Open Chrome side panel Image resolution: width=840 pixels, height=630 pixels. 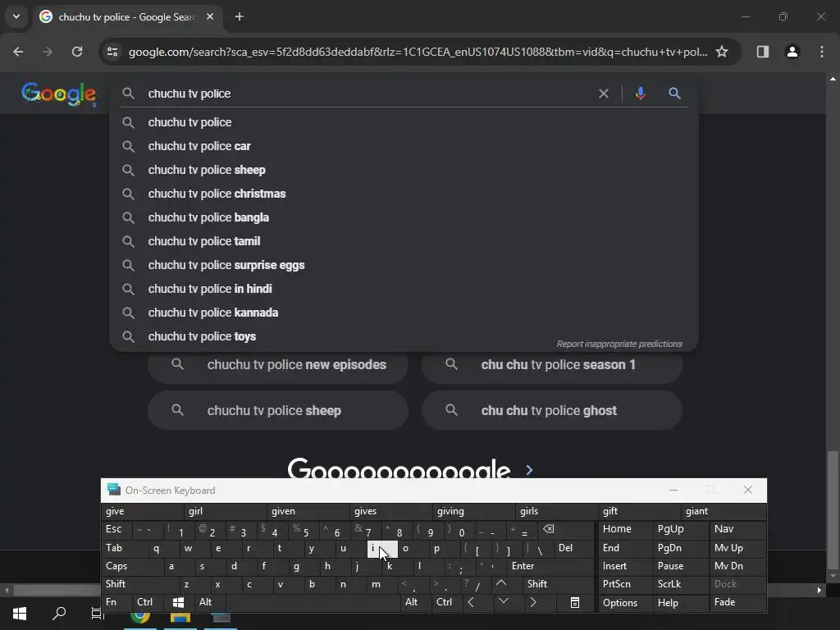(762, 52)
